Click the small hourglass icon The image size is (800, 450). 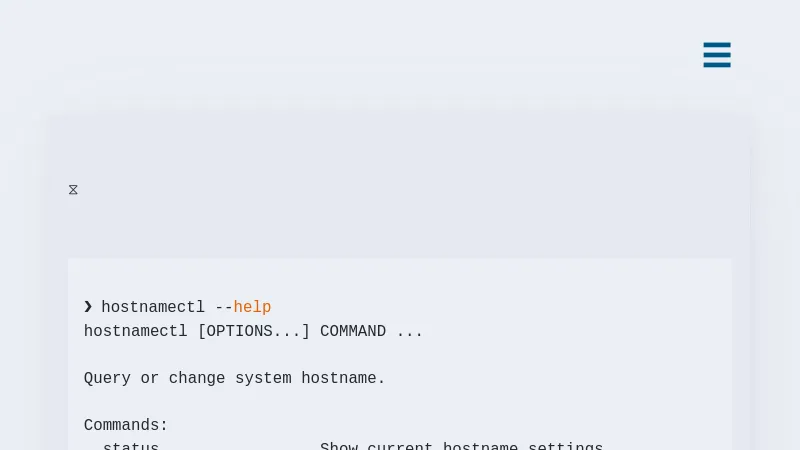tap(73, 190)
